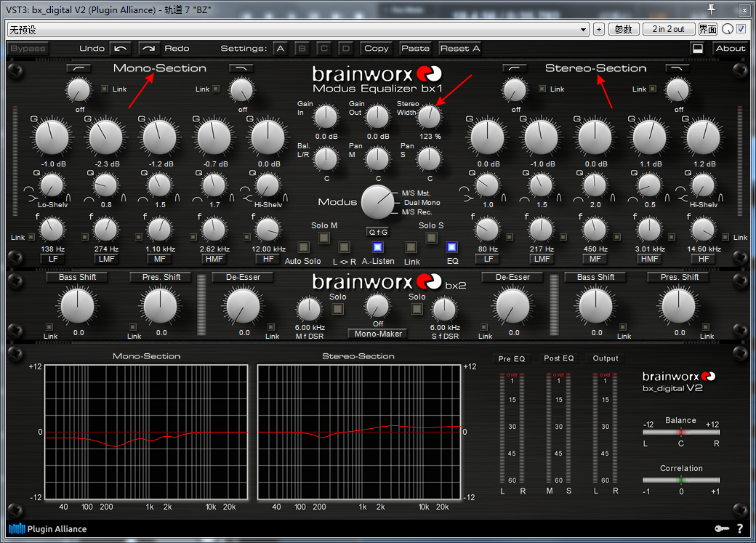Enable the Solo M button
Viewport: 756px width, 543px height.
[324, 237]
